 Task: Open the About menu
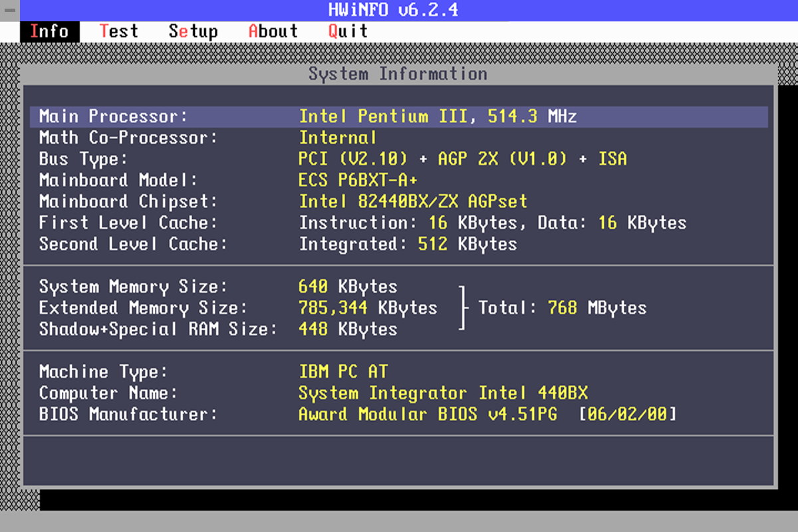click(x=273, y=31)
